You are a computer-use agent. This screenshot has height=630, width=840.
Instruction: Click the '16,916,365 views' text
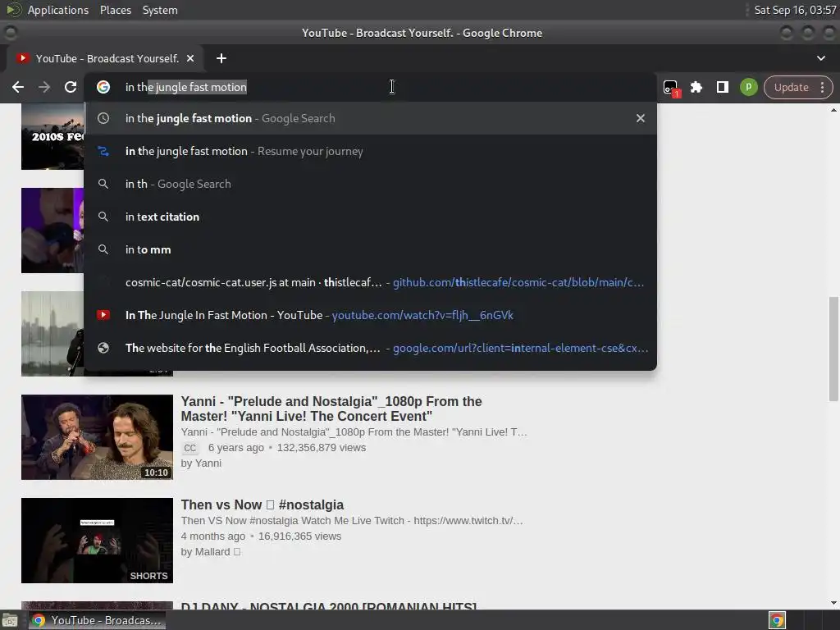300,536
